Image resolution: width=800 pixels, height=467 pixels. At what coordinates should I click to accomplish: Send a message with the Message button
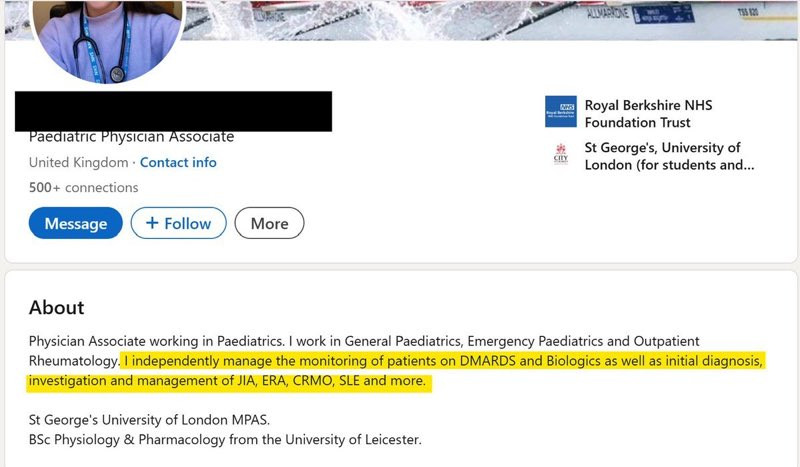coord(76,223)
